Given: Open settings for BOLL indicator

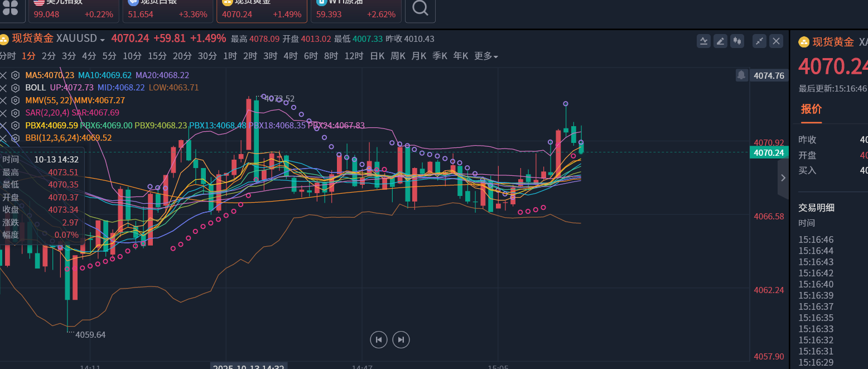Looking at the screenshot, I should (x=15, y=88).
